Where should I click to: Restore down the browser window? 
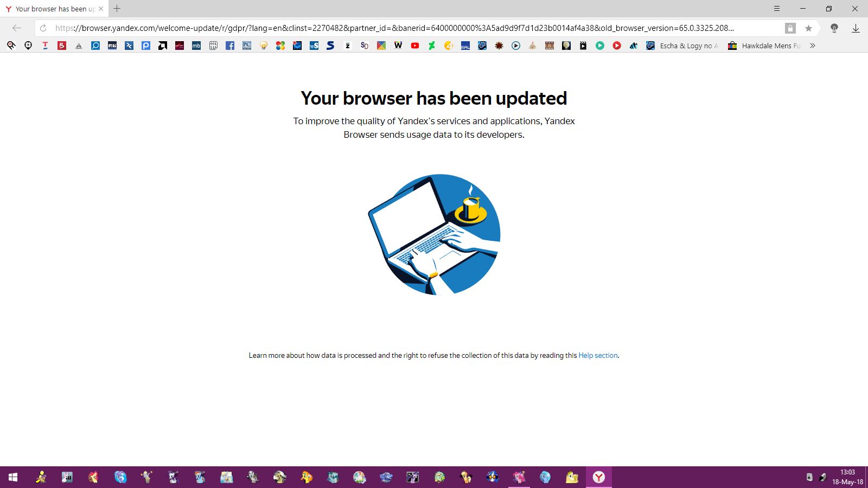click(829, 9)
